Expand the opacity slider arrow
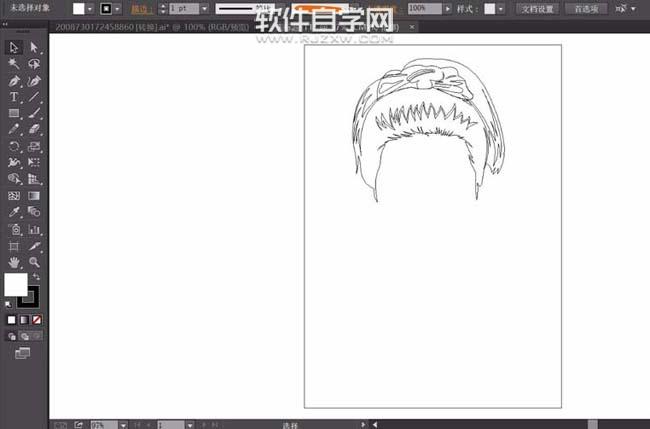The image size is (650, 429). click(447, 8)
